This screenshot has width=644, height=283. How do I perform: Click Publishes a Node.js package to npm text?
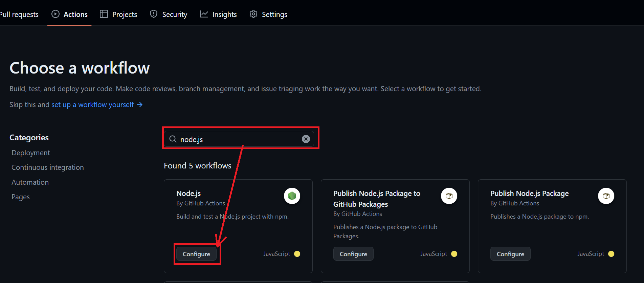point(540,217)
